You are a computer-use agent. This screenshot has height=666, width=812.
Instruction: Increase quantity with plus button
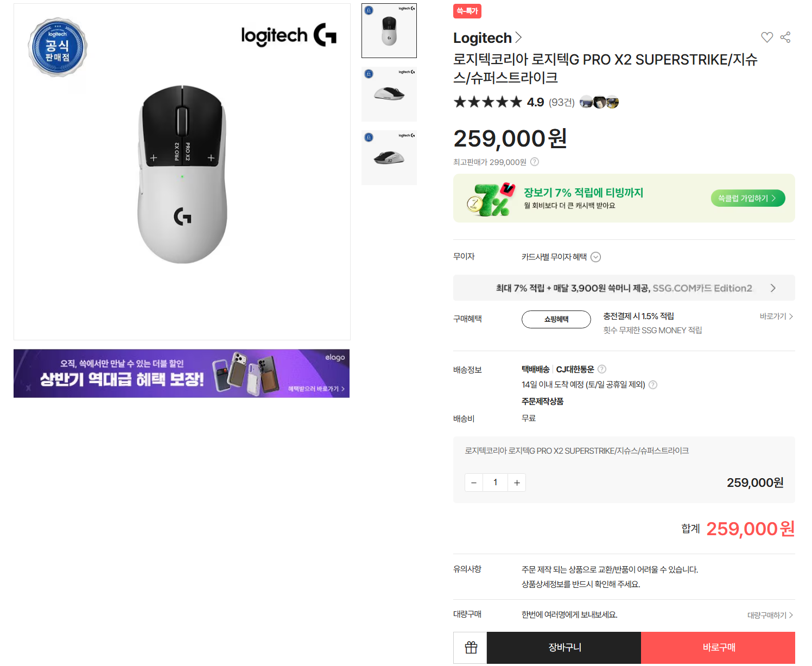517,483
